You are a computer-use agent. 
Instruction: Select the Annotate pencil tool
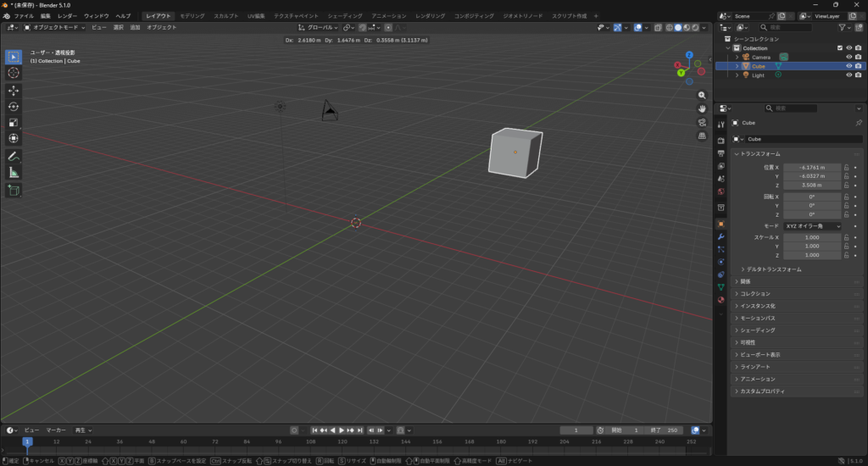tap(14, 157)
